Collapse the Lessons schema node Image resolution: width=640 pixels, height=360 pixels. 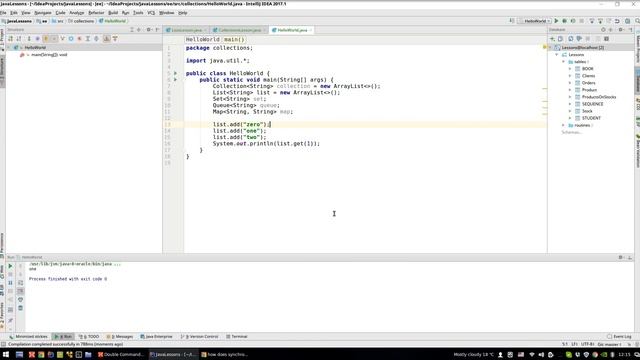557,55
